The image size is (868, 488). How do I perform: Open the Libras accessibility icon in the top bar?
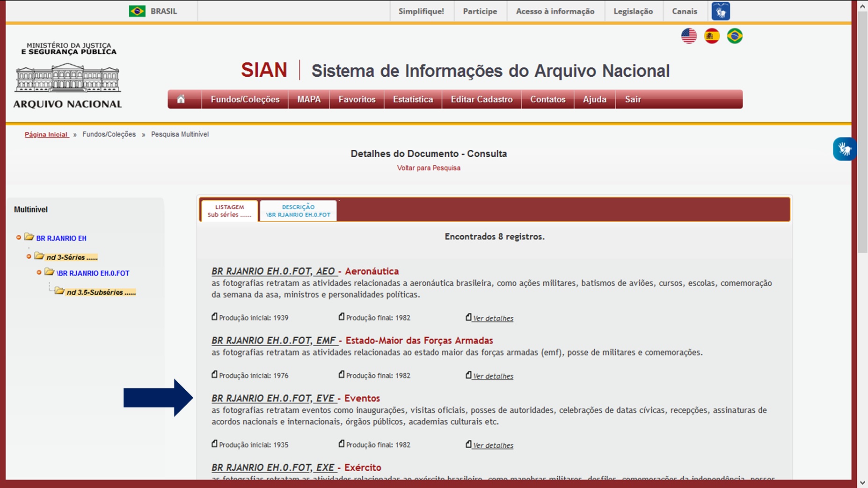tap(720, 10)
